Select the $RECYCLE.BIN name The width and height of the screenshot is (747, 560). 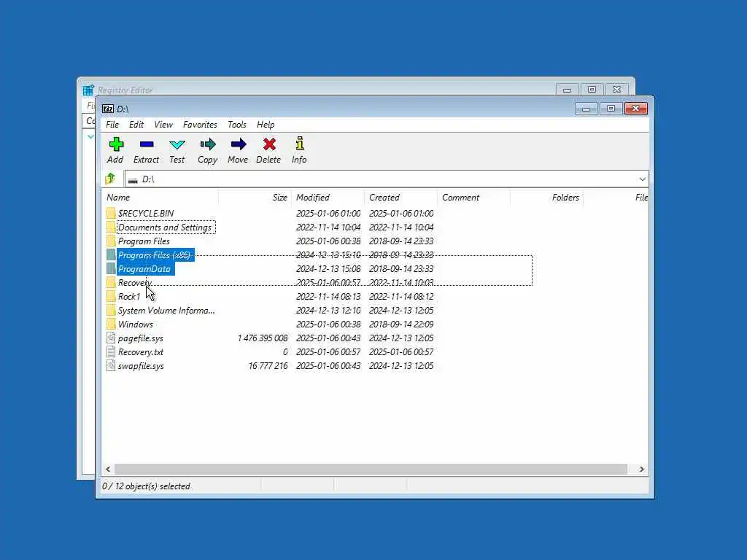[x=146, y=213]
